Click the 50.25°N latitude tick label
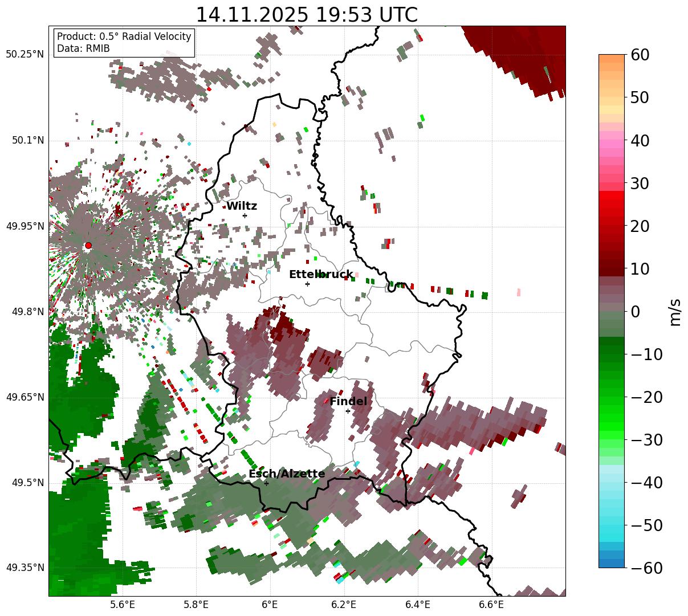The width and height of the screenshot is (688, 616). pos(25,55)
